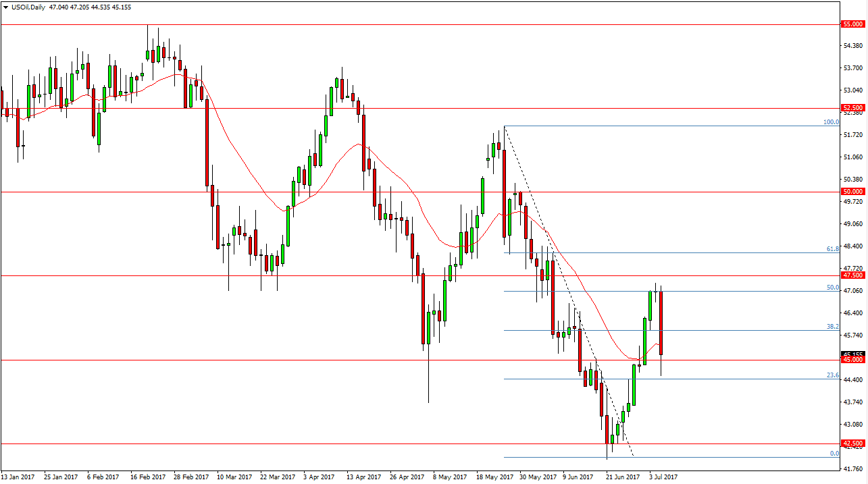Click the red 50.000 price level label
This screenshot has height=484, width=868.
(853, 192)
